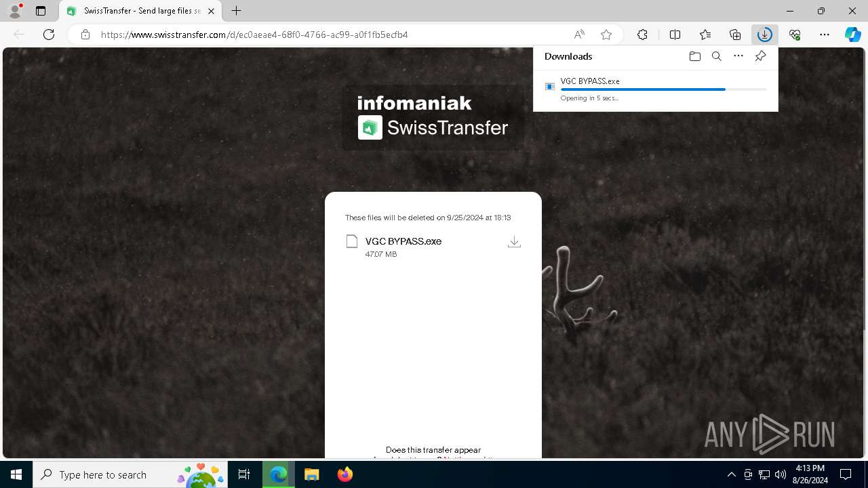
Task: Open Edge Settings and more menu
Action: coord(825,35)
